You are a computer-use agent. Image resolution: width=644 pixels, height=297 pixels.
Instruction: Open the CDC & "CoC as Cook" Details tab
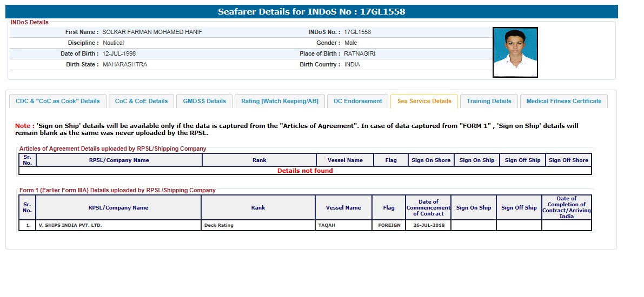click(58, 101)
